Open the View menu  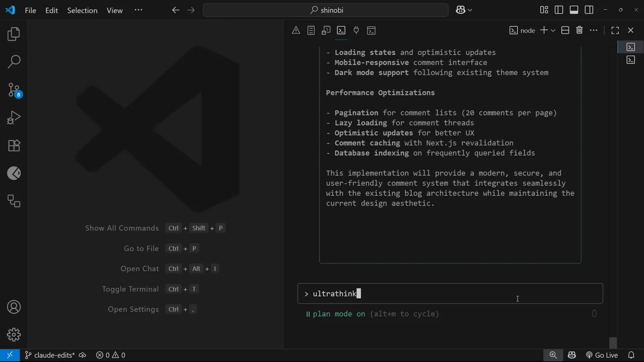pos(115,10)
